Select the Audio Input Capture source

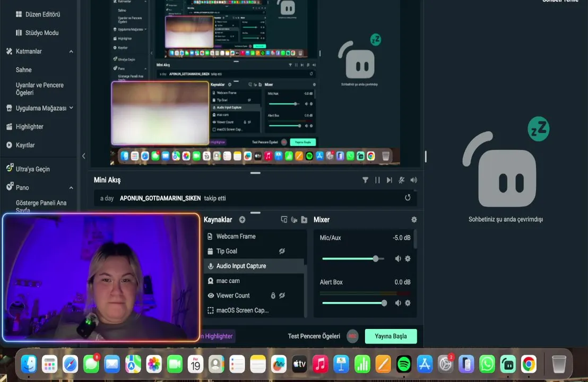[255, 266]
